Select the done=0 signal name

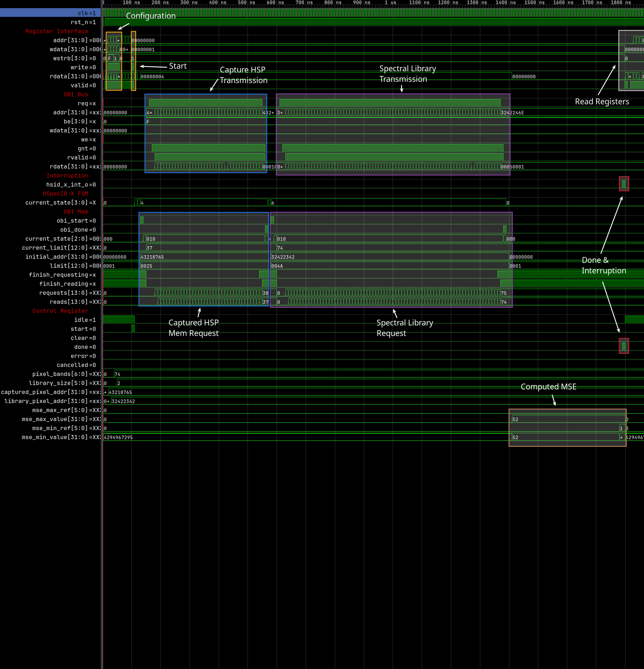(85, 347)
